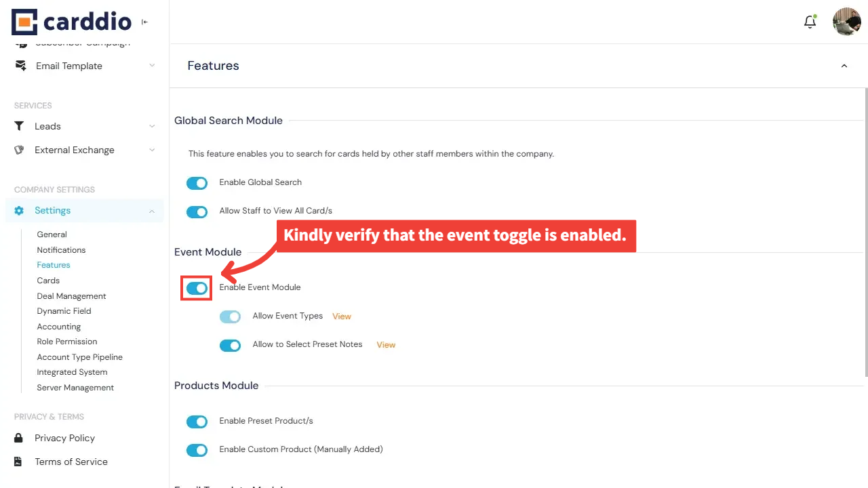Open the Cards settings page
Screen dimensions: 868x488
[48, 280]
